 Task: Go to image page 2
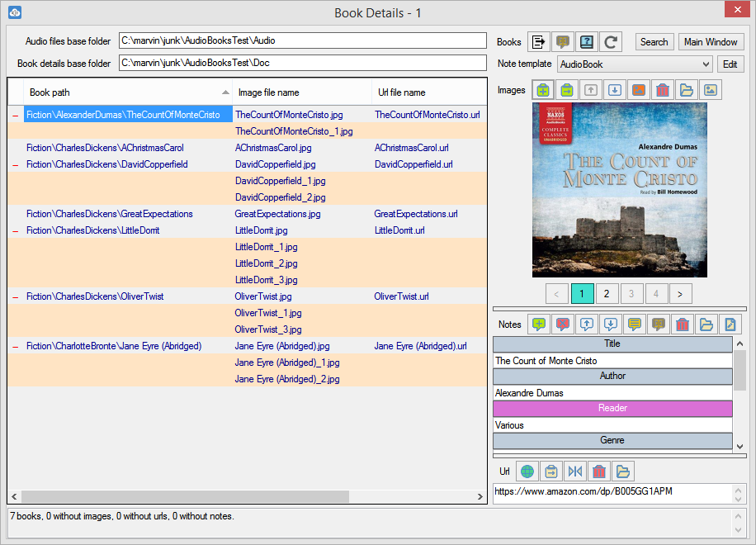point(607,294)
